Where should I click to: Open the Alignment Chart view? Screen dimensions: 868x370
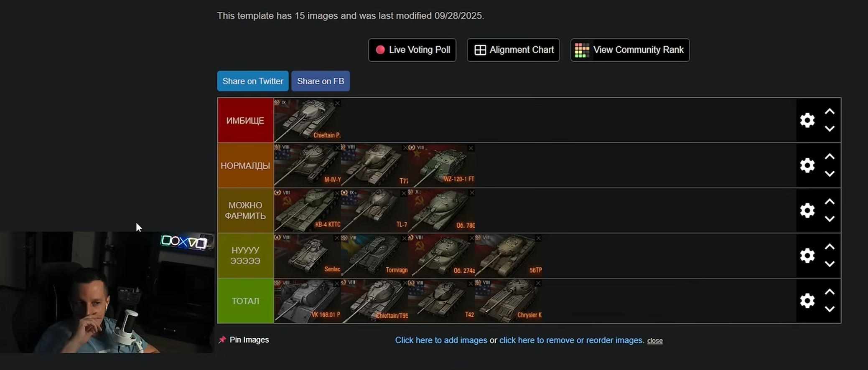point(513,50)
